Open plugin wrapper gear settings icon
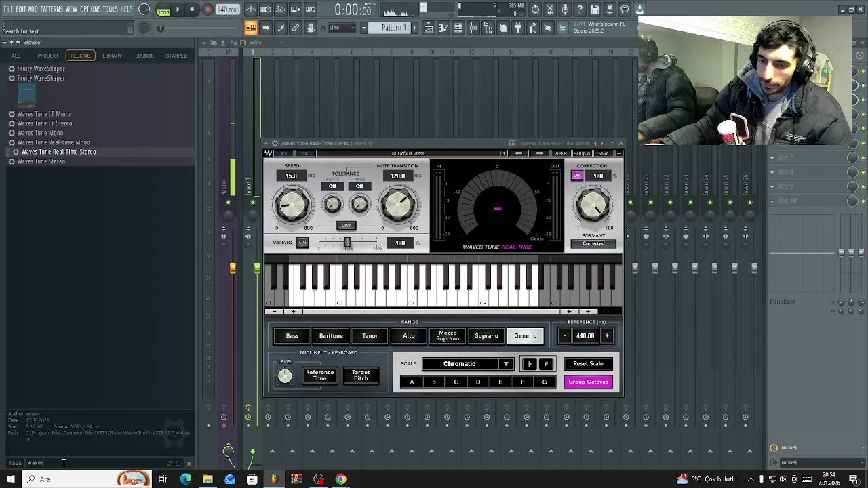Viewport: 868px width, 488px height. coord(275,143)
